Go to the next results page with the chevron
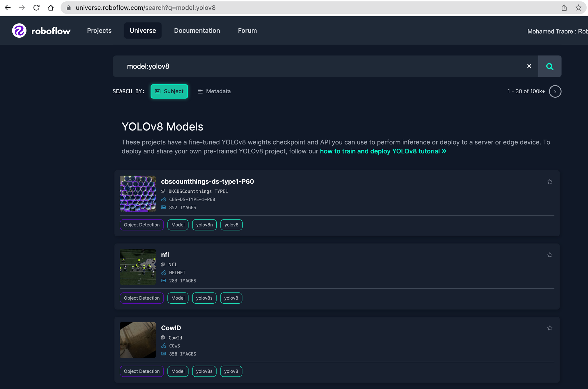Screen dimensions: 588x389 (x=555, y=91)
